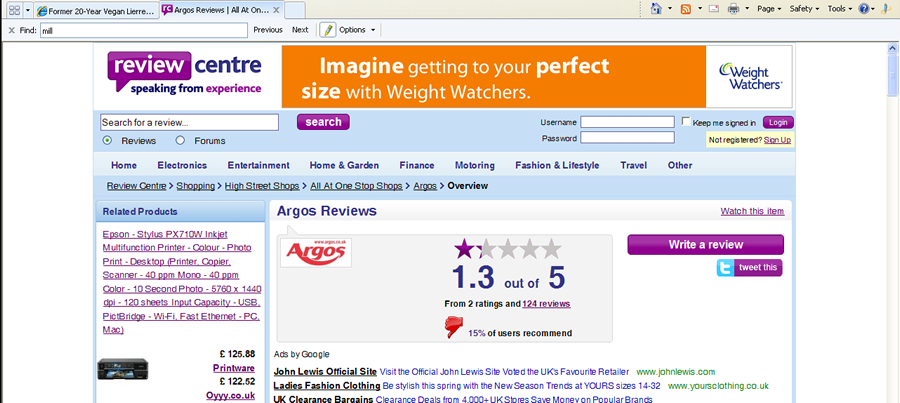
Task: Open the Tools menu
Action: tap(840, 9)
